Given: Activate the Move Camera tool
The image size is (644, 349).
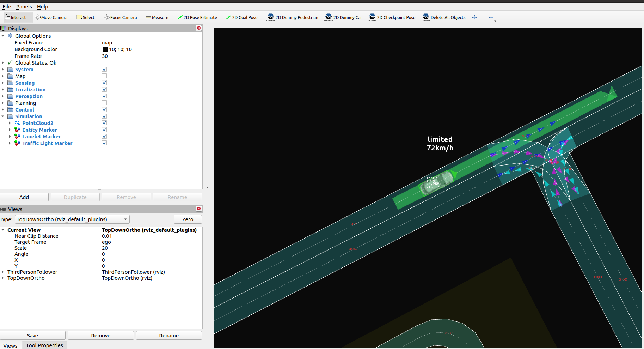Looking at the screenshot, I should pos(51,17).
